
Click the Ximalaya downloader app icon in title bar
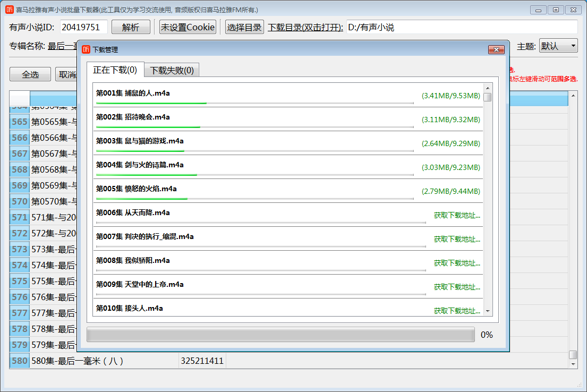[10, 10]
